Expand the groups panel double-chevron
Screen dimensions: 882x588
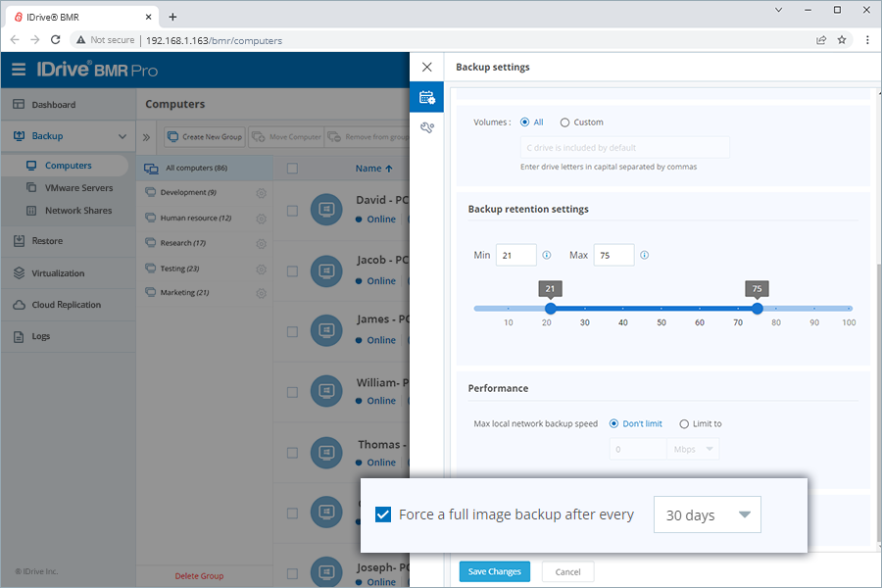coord(147,137)
